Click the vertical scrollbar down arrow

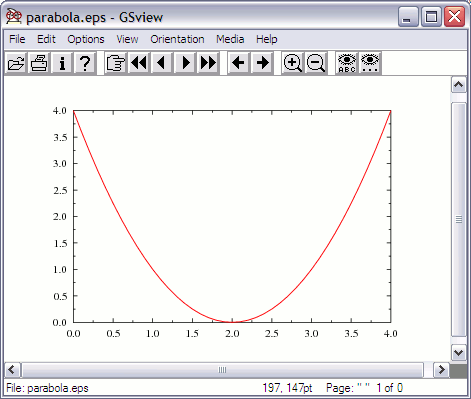459,352
